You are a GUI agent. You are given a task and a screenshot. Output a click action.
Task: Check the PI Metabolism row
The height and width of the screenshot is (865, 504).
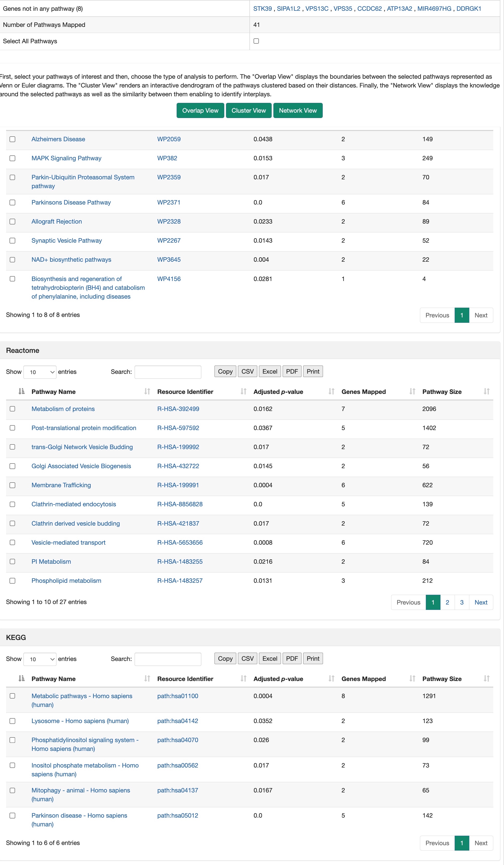pos(12,562)
